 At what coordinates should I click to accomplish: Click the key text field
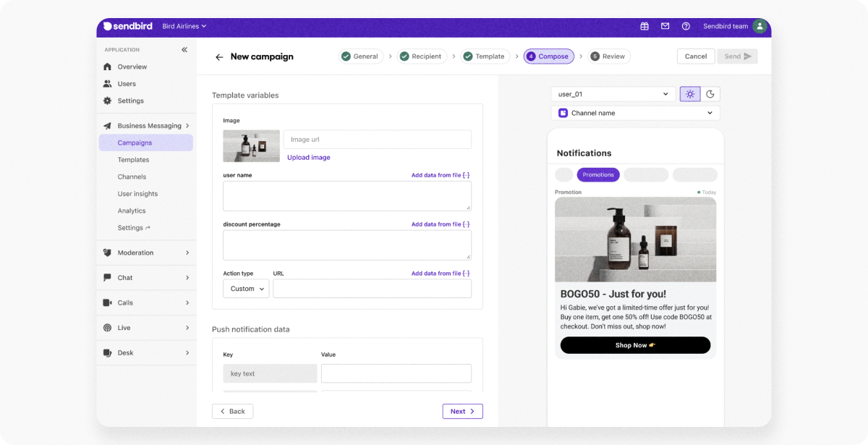tap(270, 373)
